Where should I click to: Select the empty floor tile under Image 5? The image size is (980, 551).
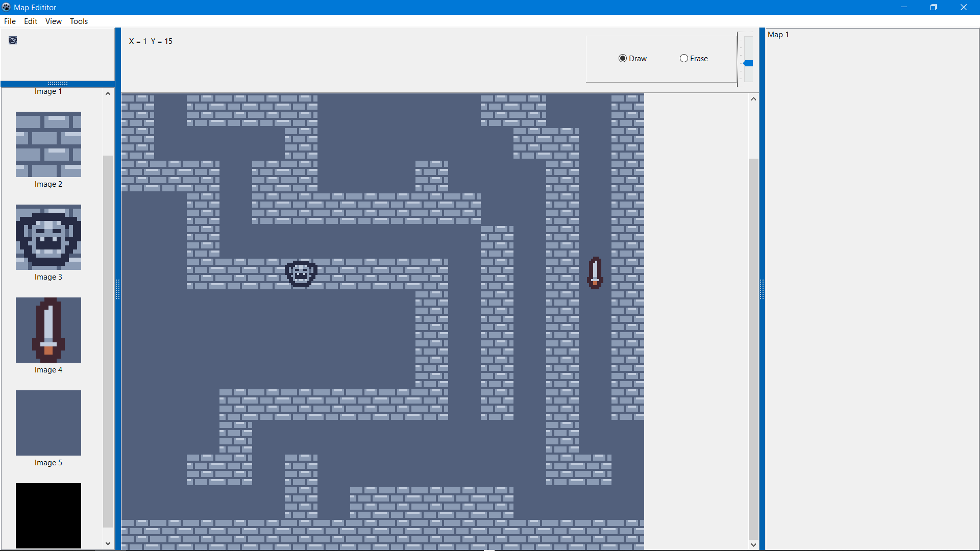click(48, 423)
